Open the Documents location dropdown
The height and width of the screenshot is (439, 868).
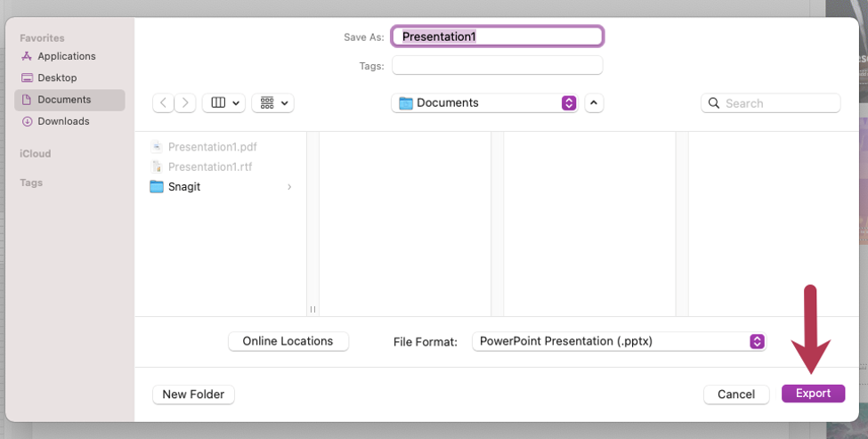[484, 103]
